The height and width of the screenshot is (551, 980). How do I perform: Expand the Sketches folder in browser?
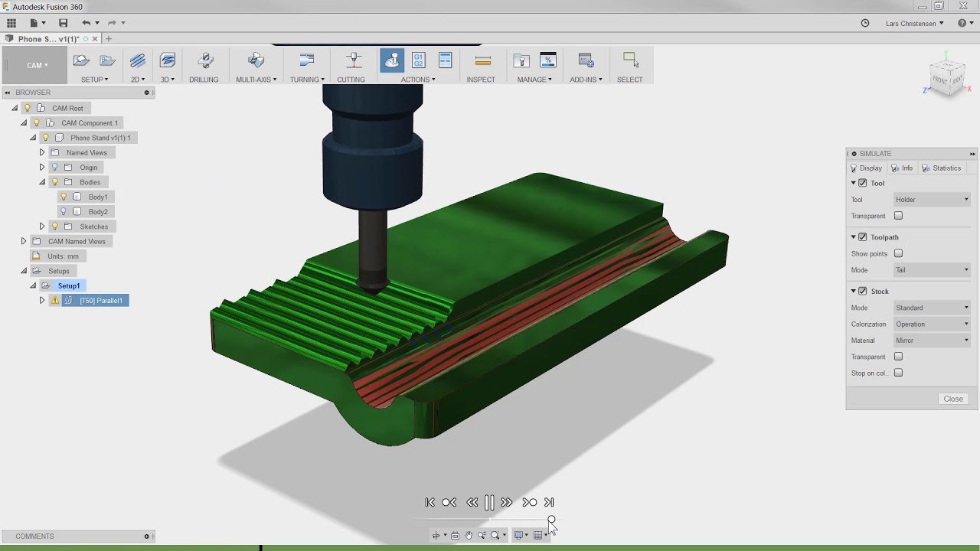(42, 227)
